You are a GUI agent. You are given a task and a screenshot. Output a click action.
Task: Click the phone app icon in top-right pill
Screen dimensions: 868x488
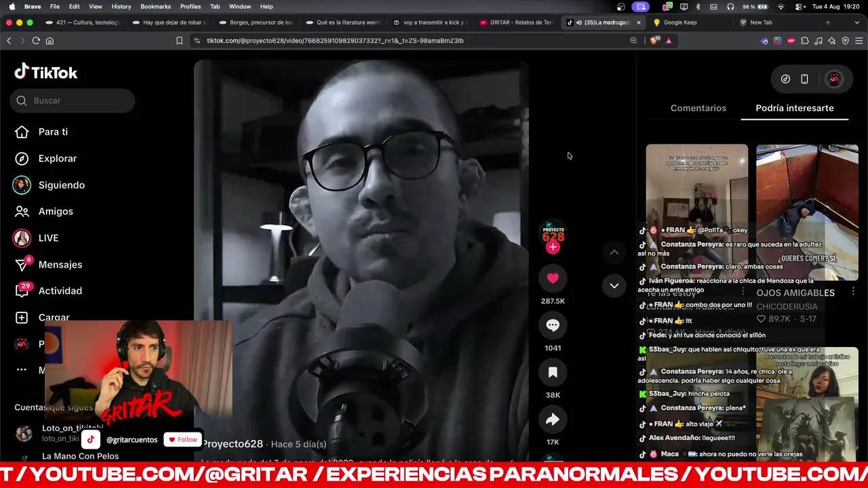pyautogui.click(x=804, y=79)
